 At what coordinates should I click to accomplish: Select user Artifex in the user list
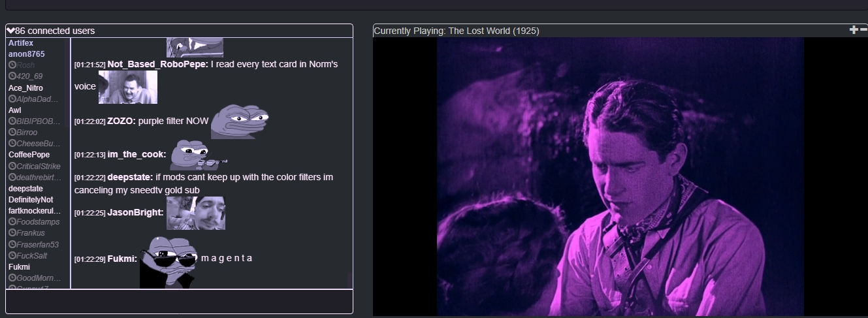click(21, 42)
